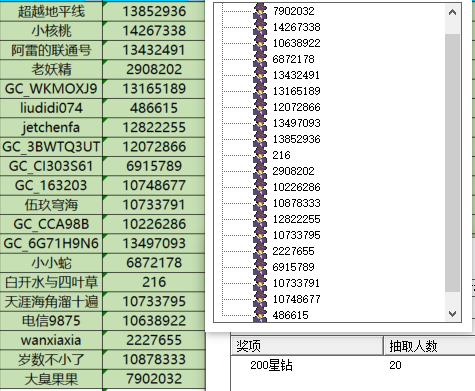
Task: Click the user icon beside 13497093 in list
Action: 260,123
